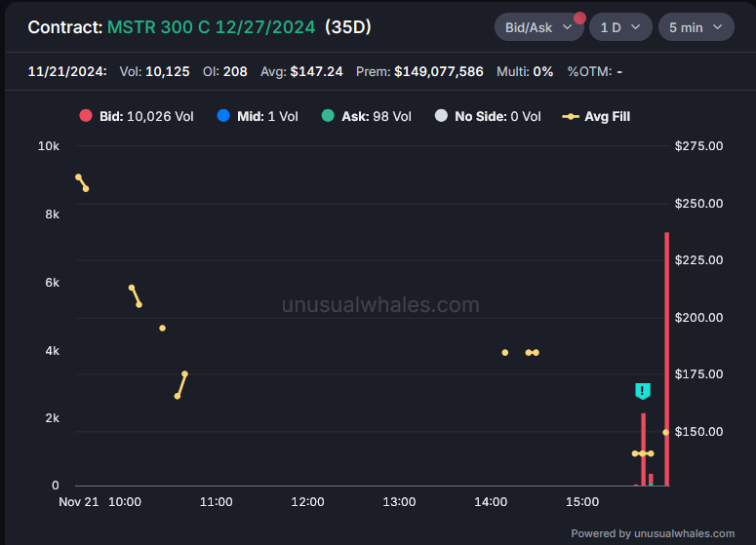Screen dimensions: 756x545
Task: Click the 10k volume axis label
Action: (49, 146)
